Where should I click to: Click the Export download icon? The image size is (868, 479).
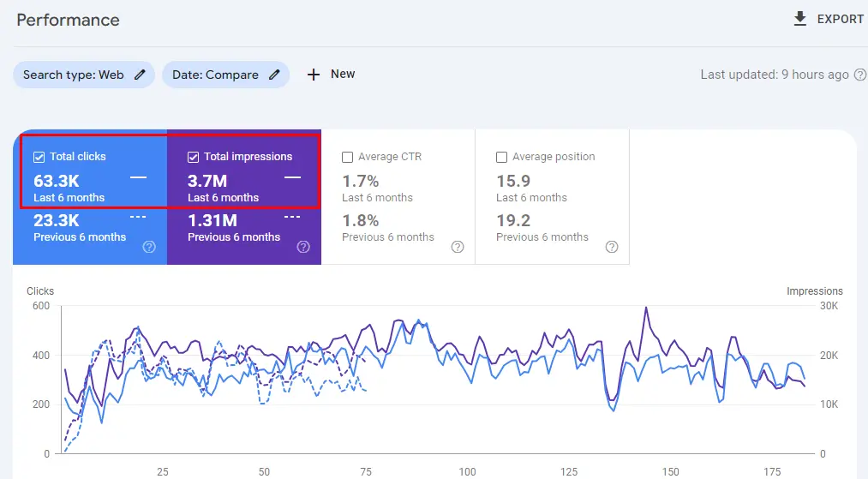tap(800, 19)
